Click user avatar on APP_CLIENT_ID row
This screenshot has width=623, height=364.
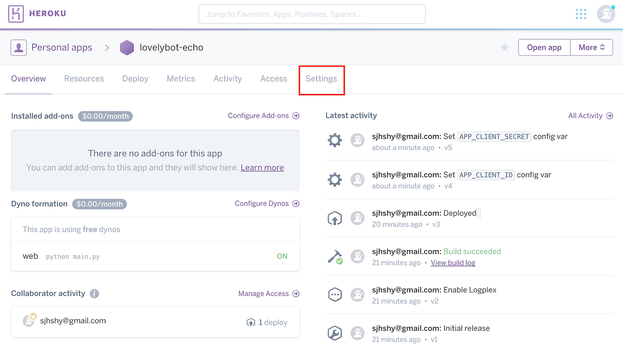358,180
